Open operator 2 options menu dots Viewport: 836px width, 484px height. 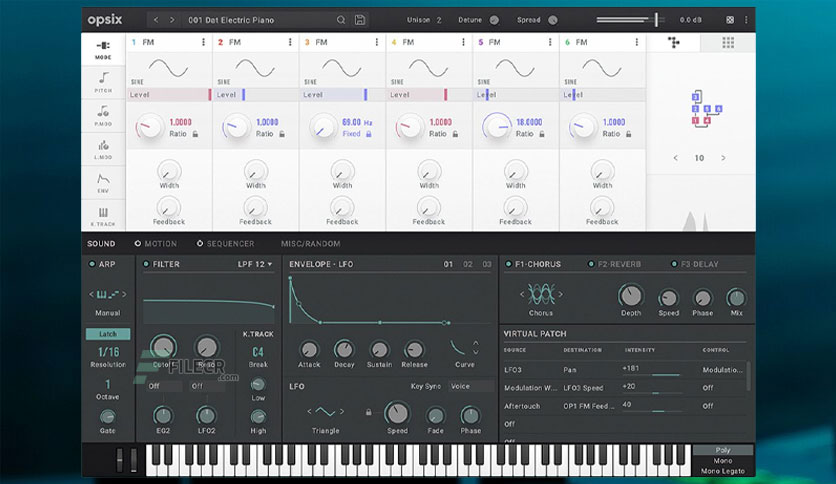point(290,42)
